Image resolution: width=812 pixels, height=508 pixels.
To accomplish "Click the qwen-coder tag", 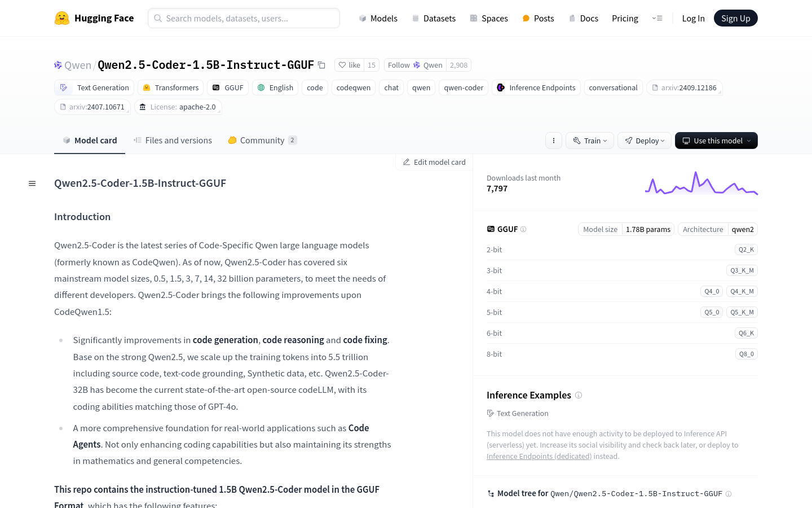I will coord(464,87).
